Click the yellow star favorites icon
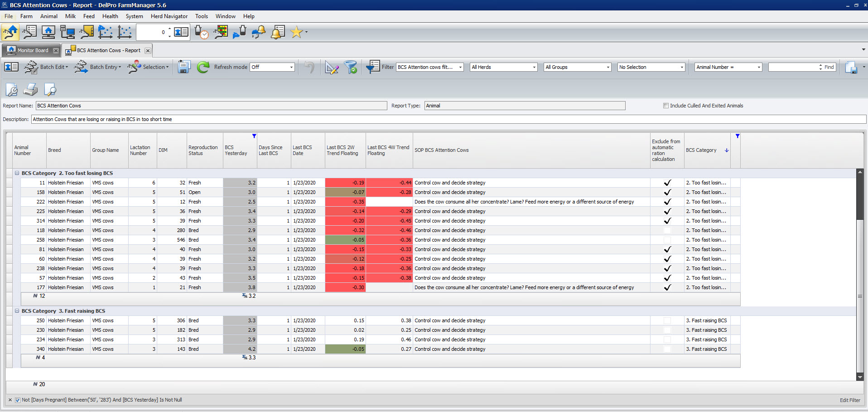The height and width of the screenshot is (412, 868). 296,32
